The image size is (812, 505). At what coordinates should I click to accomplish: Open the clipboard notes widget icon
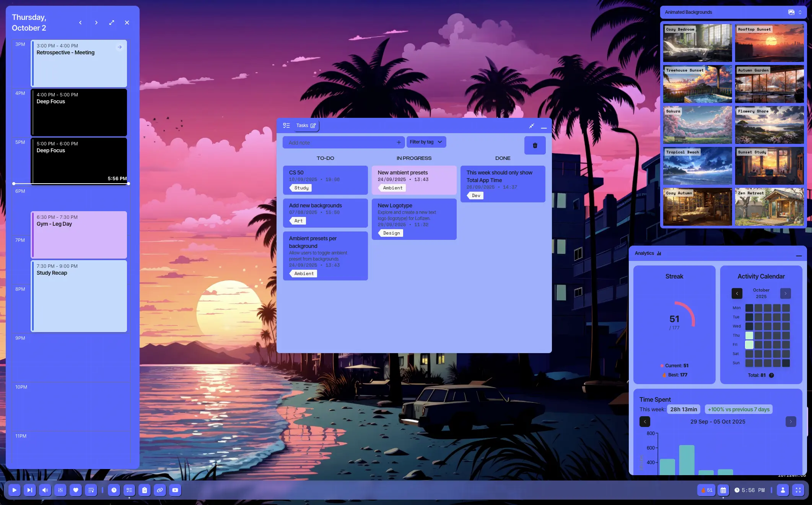click(145, 490)
